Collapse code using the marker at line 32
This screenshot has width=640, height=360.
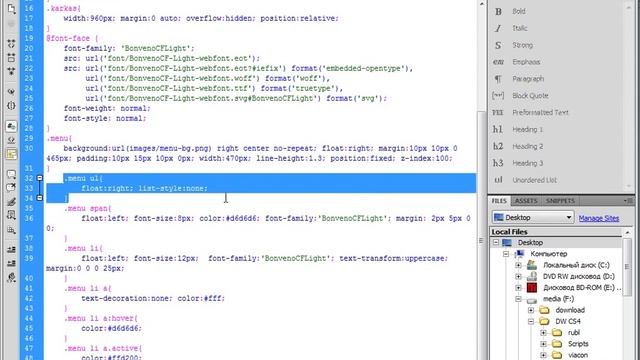click(x=40, y=178)
